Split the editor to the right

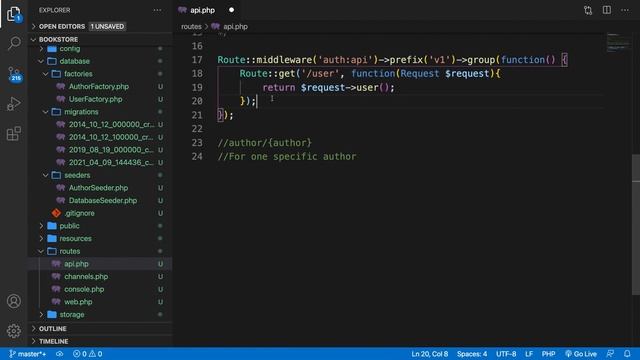607,10
